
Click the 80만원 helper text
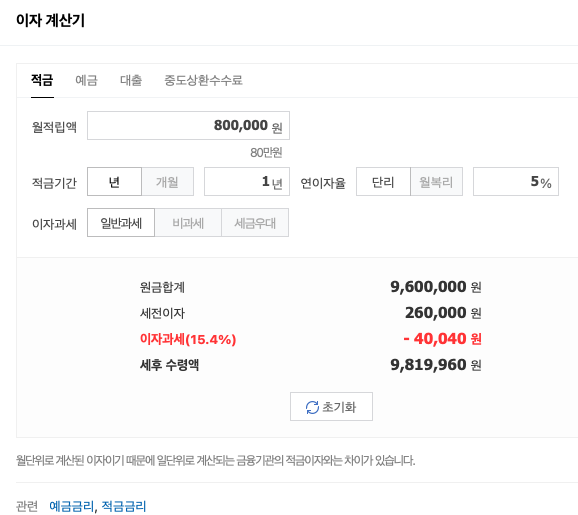[266, 153]
